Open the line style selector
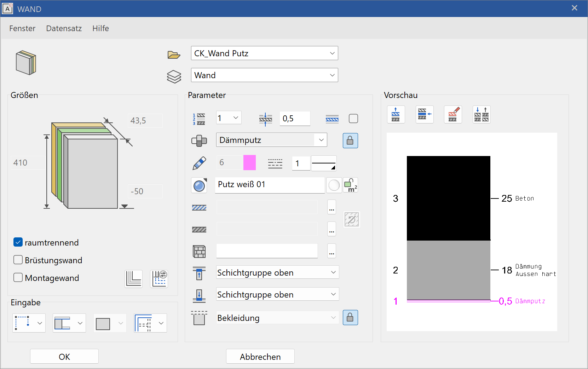Screen dimensions: 588x369 [x=324, y=163]
